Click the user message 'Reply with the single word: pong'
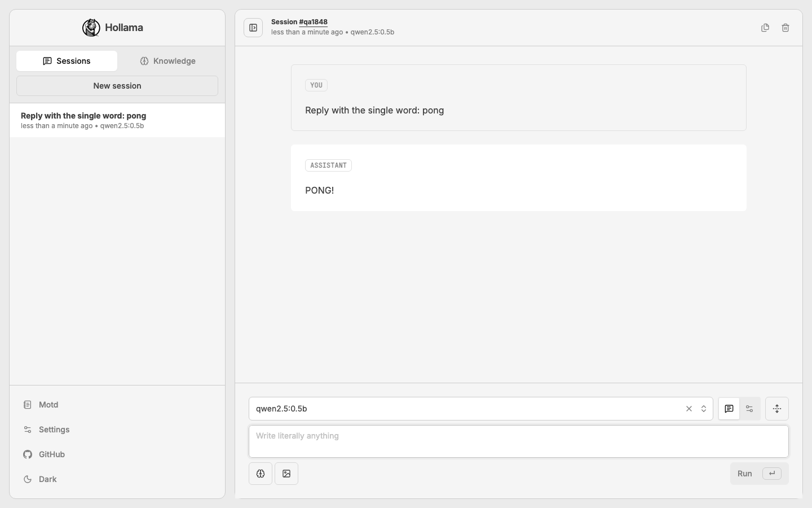 click(374, 110)
